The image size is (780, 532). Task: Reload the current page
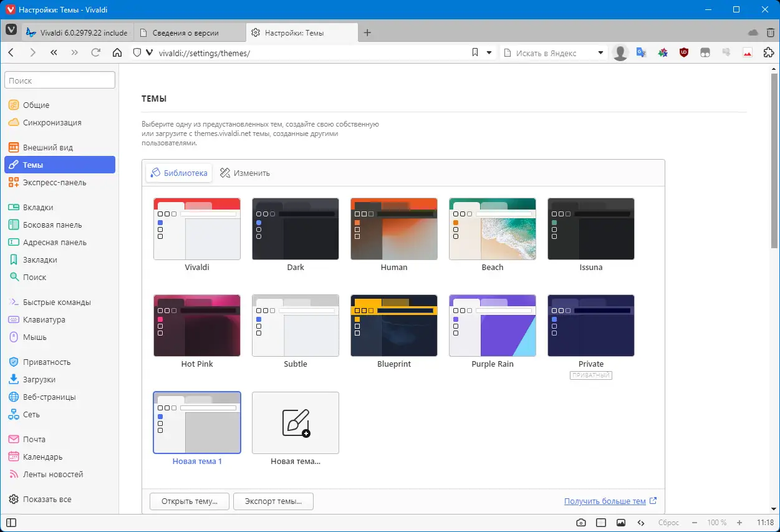click(96, 53)
